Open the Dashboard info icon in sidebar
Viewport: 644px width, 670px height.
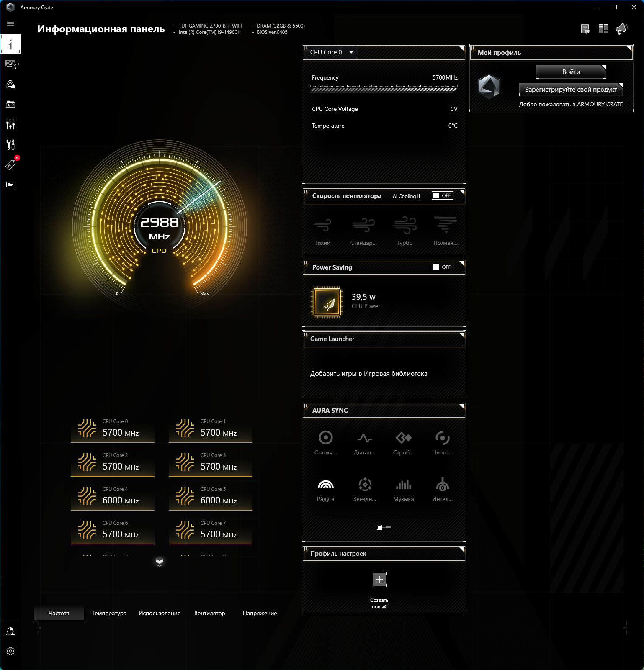[x=10, y=44]
